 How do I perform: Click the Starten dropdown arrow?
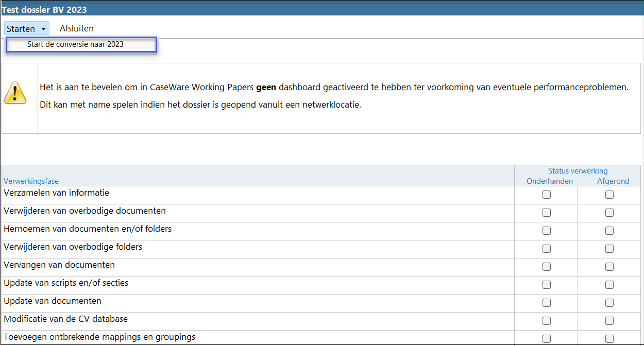[43, 29]
